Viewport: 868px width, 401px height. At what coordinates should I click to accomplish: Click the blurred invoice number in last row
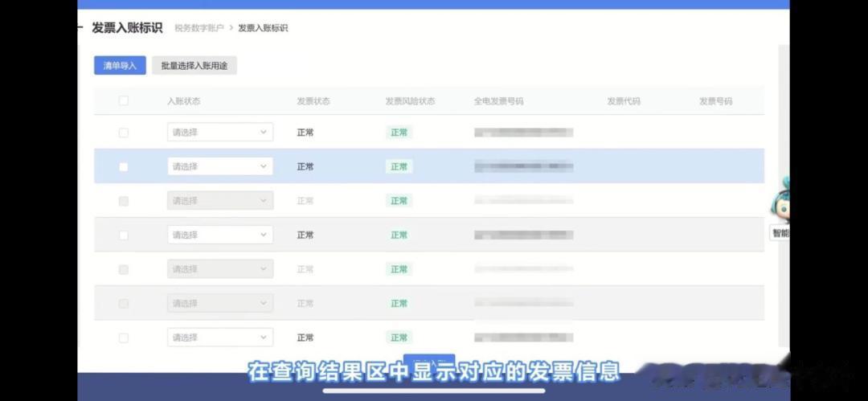[524, 338]
